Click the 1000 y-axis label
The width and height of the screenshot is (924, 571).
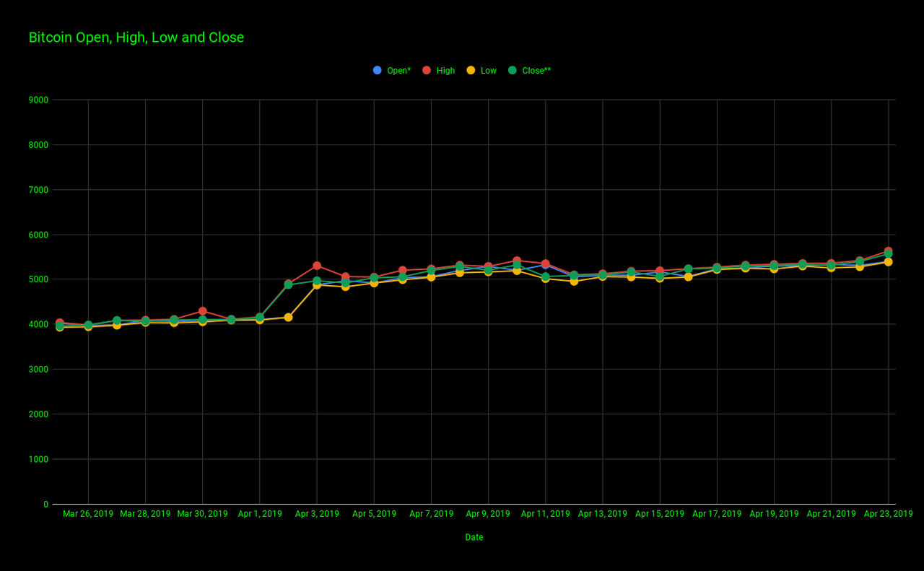coord(39,459)
